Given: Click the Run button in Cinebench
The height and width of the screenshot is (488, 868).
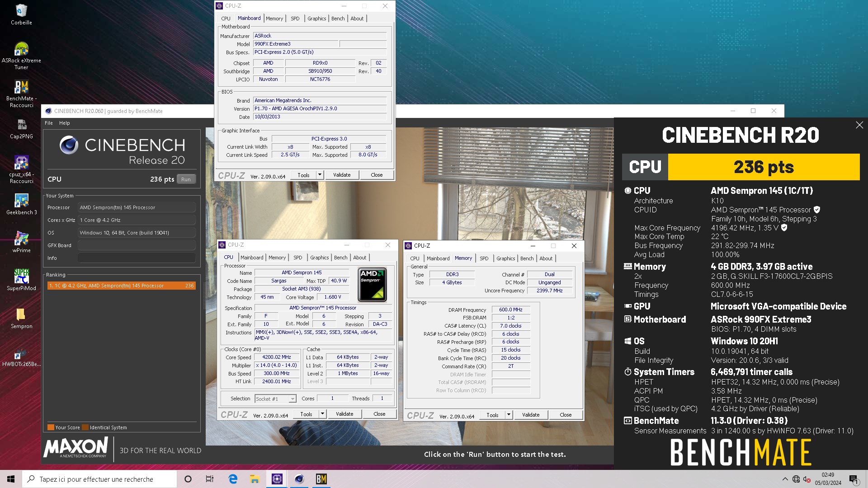Looking at the screenshot, I should tap(186, 179).
